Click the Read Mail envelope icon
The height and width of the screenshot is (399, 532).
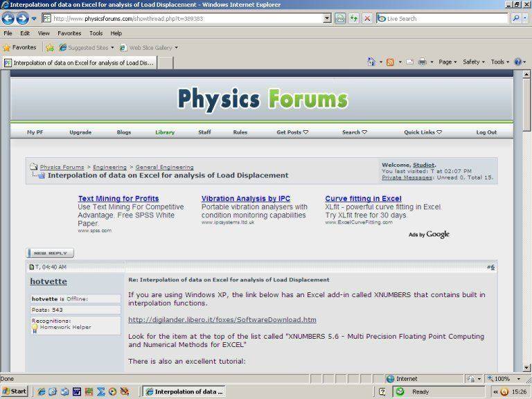click(x=409, y=62)
